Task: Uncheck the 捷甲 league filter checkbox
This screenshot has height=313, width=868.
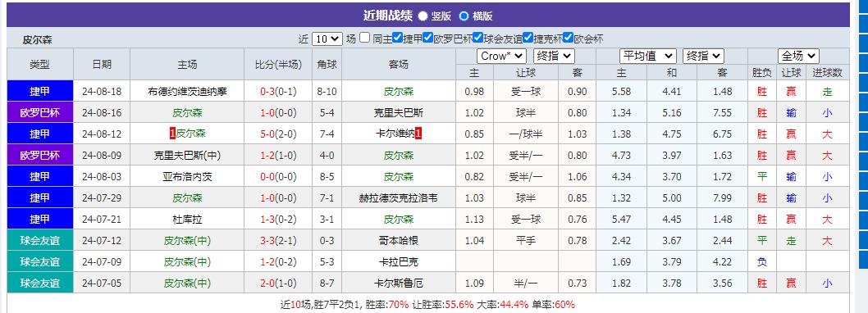Action: 397,39
